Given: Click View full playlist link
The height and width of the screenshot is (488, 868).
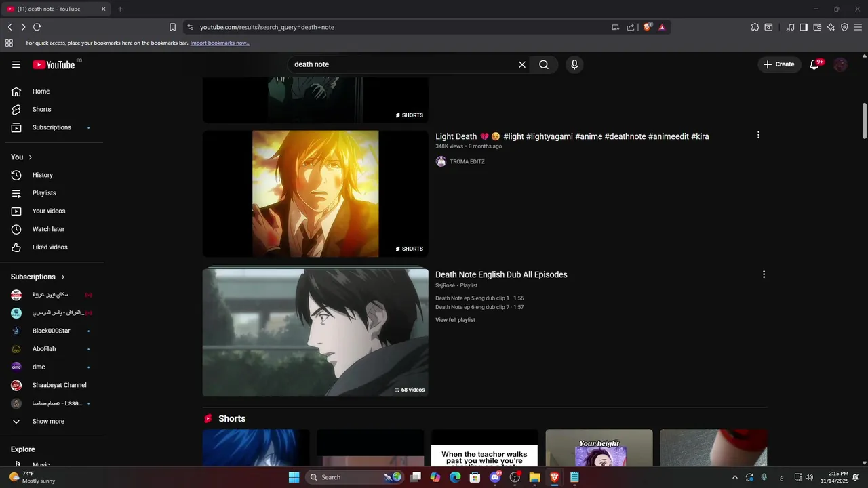Looking at the screenshot, I should tap(455, 320).
